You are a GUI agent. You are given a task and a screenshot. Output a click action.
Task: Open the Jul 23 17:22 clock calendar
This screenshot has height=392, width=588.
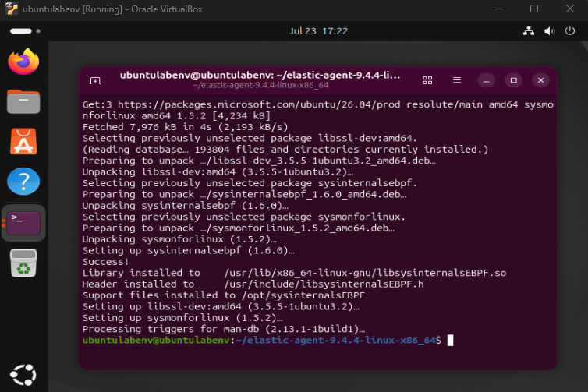(x=318, y=30)
